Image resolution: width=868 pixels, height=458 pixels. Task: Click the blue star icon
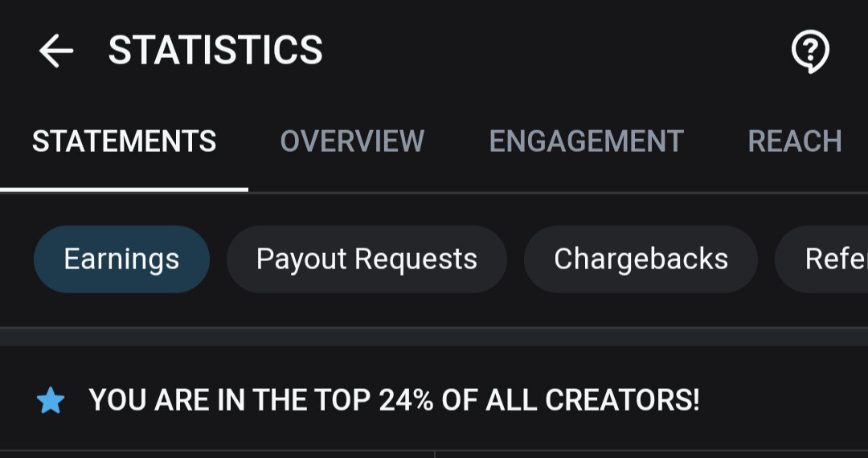coord(51,400)
